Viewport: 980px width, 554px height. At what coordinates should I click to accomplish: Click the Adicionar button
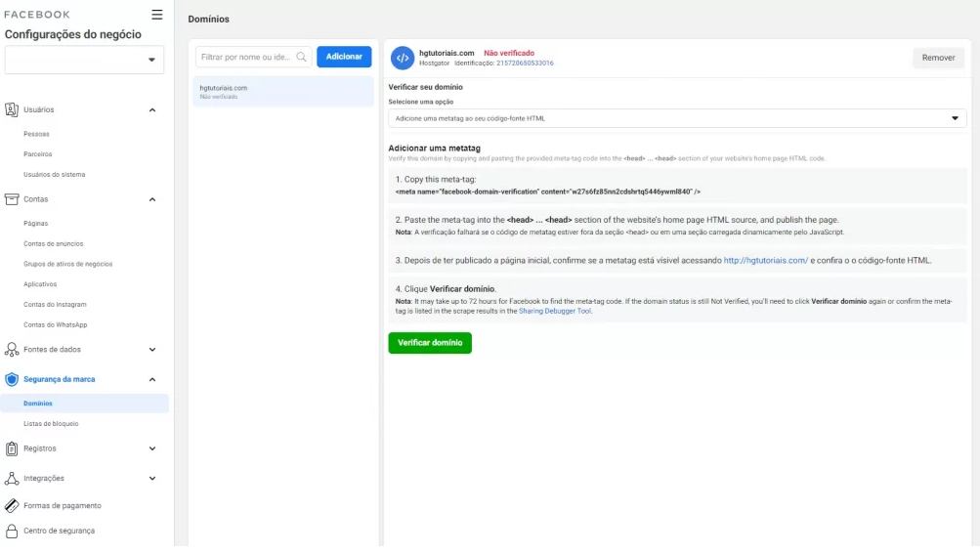pos(344,57)
